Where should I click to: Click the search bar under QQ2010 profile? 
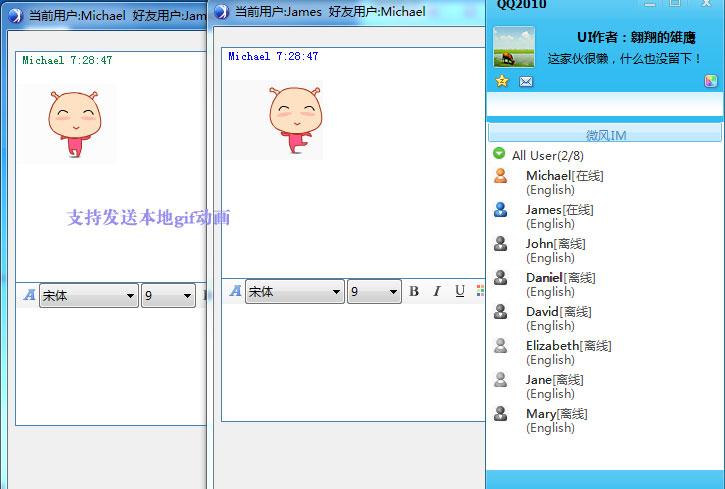[x=605, y=104]
